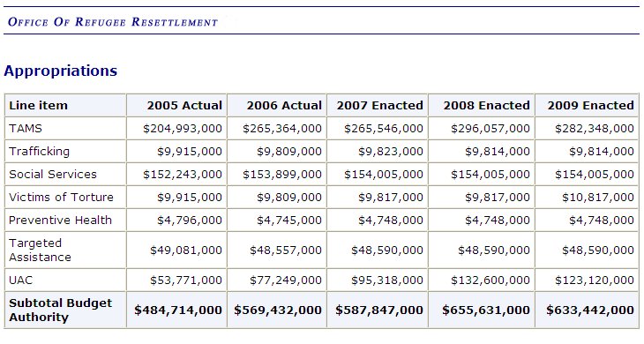Select the 2005 Actual column header
This screenshot has height=344, width=644.
pyautogui.click(x=184, y=106)
